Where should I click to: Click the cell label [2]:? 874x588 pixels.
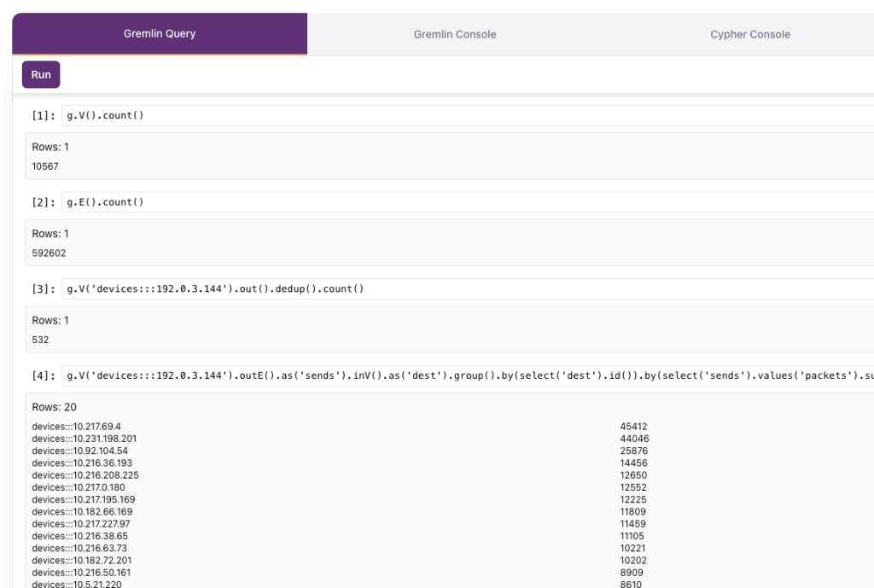(x=44, y=202)
